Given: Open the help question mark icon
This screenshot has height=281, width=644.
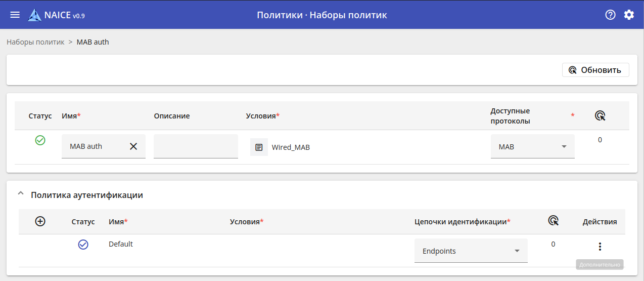Looking at the screenshot, I should pyautogui.click(x=610, y=15).
